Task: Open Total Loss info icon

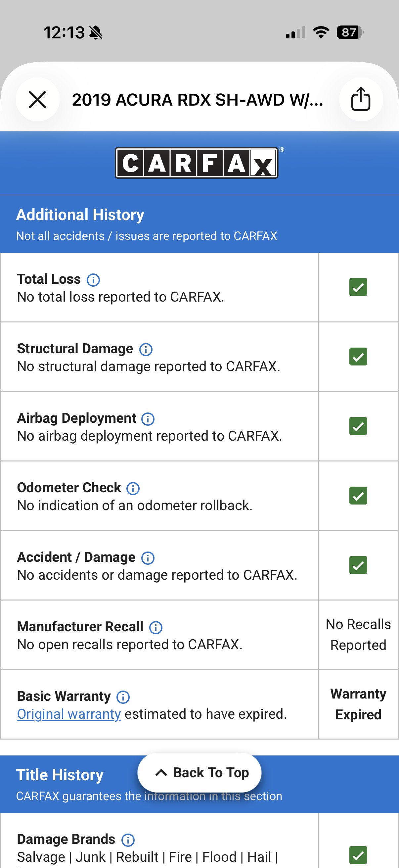Action: pyautogui.click(x=93, y=280)
